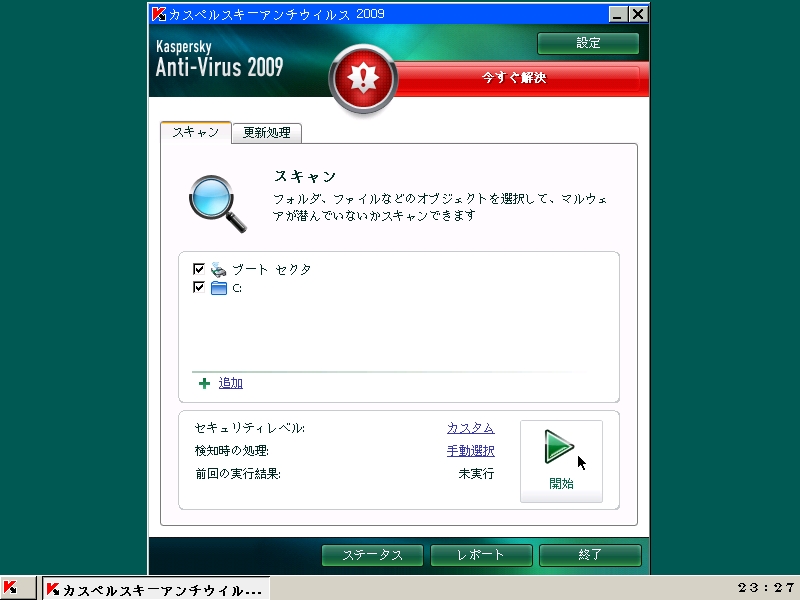This screenshot has height=600, width=800.
Task: Click the green plus add icon
Action: (204, 383)
